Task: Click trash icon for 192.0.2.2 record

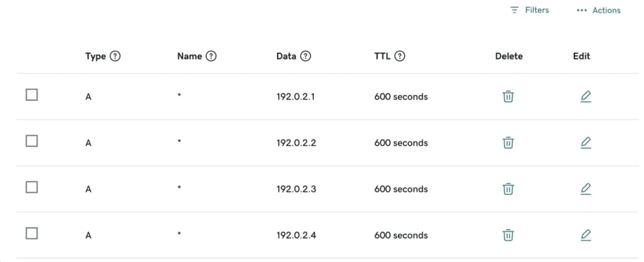Action: point(508,143)
